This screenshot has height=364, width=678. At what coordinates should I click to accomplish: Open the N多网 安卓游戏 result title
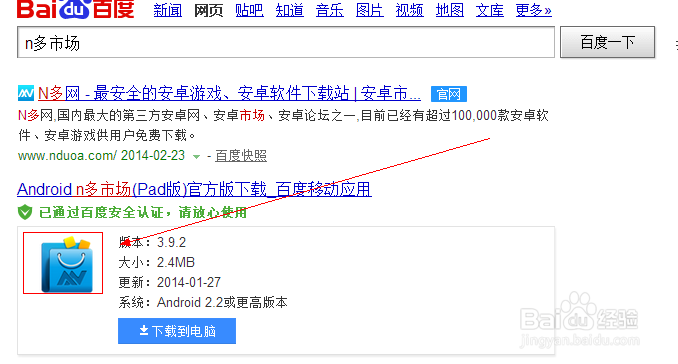click(229, 93)
